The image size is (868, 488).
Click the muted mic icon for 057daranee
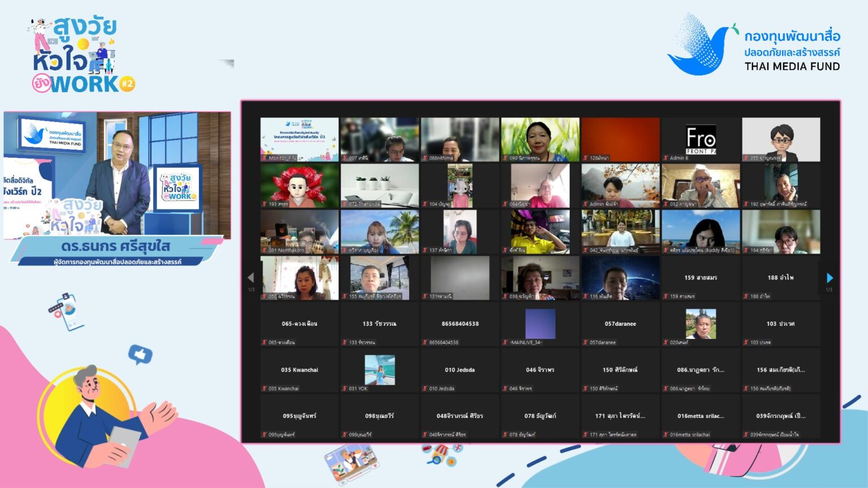point(585,342)
